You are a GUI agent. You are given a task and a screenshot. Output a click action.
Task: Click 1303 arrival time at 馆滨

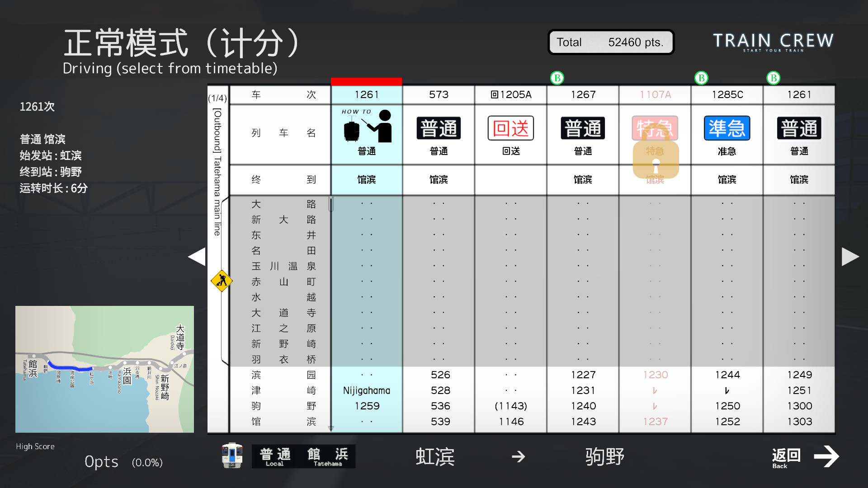pyautogui.click(x=799, y=422)
